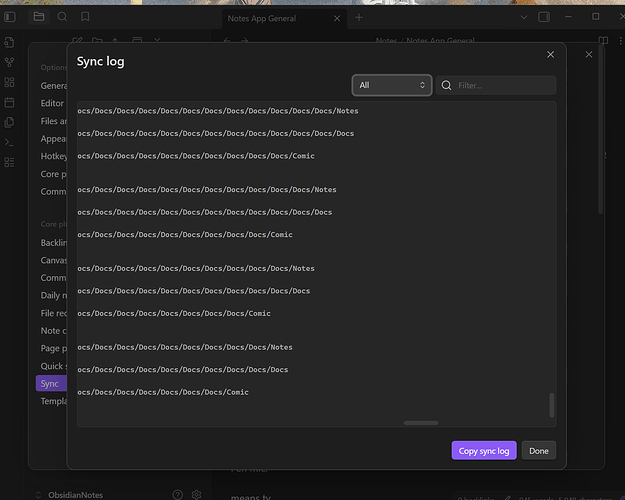Screen dimensions: 625x500
Task: Click the horizontal scrollbar in log
Action: pyautogui.click(x=420, y=423)
